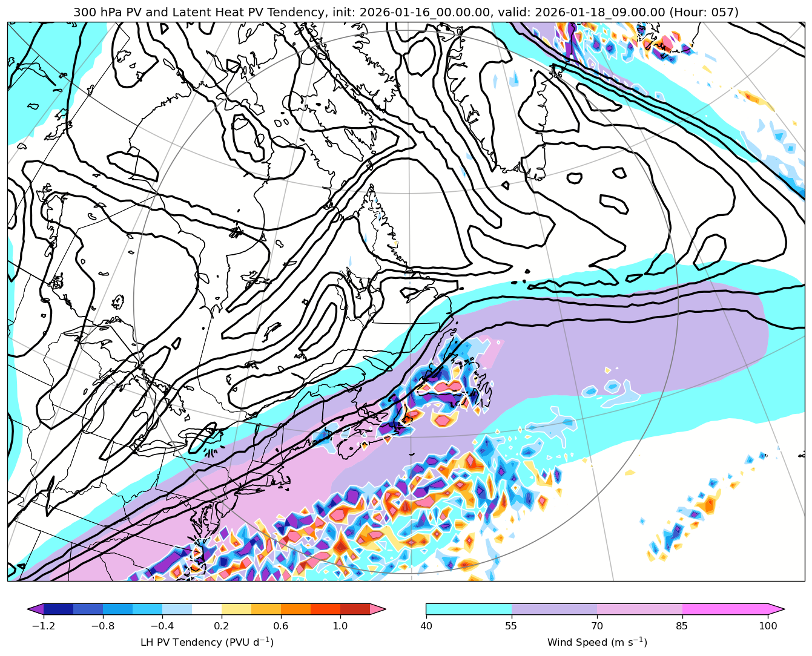Image resolution: width=812 pixels, height=656 pixels.
Task: Pick the dark red swatch right of 1.0 tick
Action: click(x=355, y=609)
